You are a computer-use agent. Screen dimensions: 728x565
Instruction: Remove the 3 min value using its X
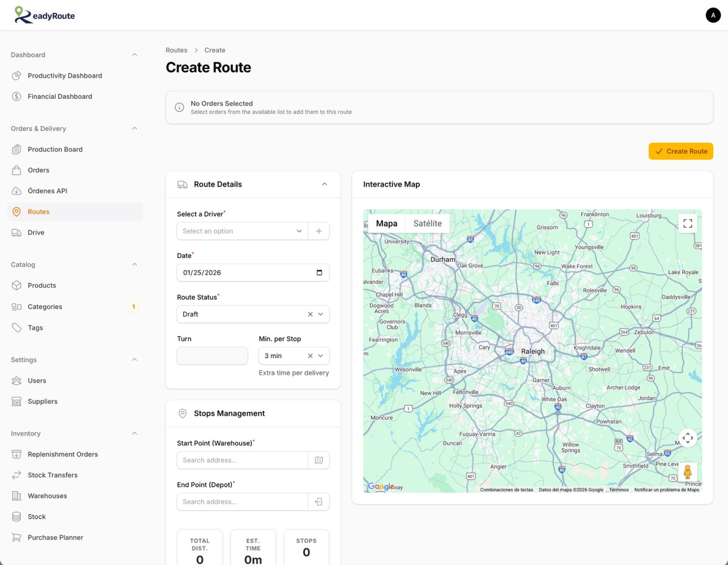point(310,356)
